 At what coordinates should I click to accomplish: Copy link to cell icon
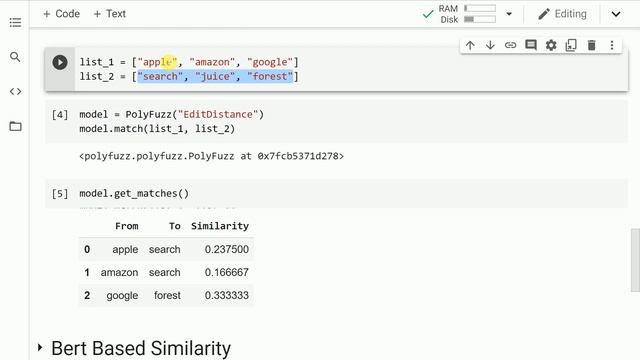[x=510, y=45]
